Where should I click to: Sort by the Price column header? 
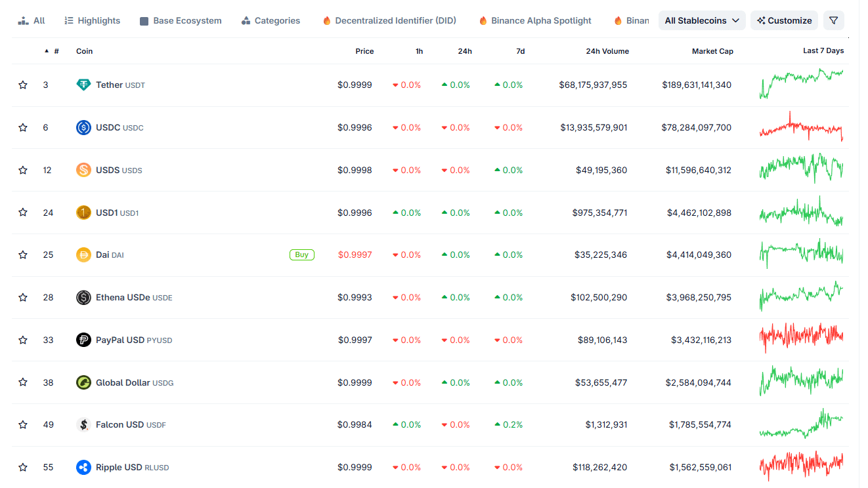(x=364, y=51)
